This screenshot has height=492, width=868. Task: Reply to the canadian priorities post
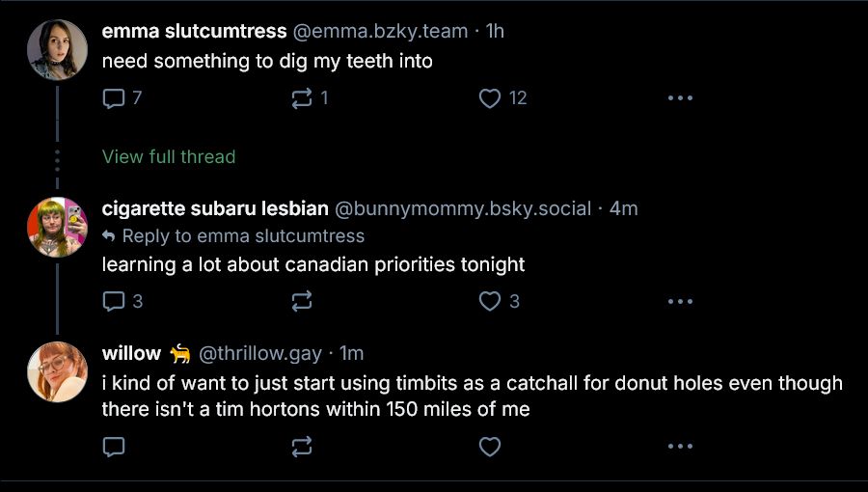point(122,301)
